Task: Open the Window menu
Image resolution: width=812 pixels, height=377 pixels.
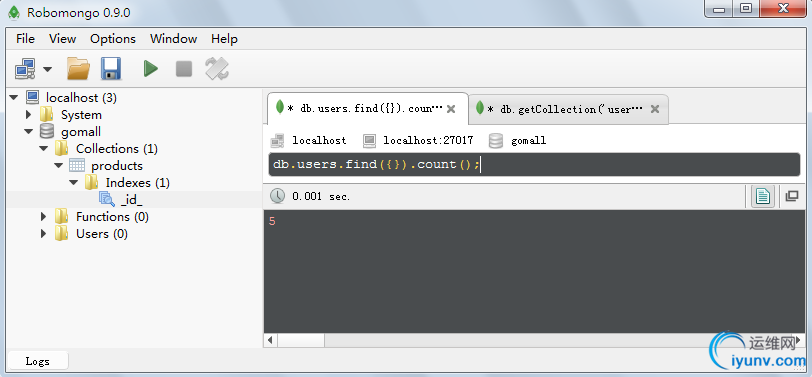Action: coord(173,39)
